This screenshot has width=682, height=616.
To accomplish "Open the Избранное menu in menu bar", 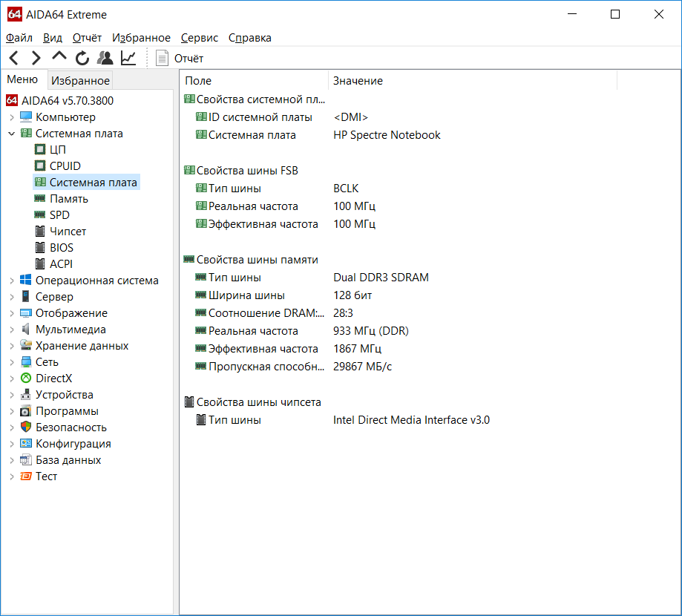I will (x=141, y=38).
